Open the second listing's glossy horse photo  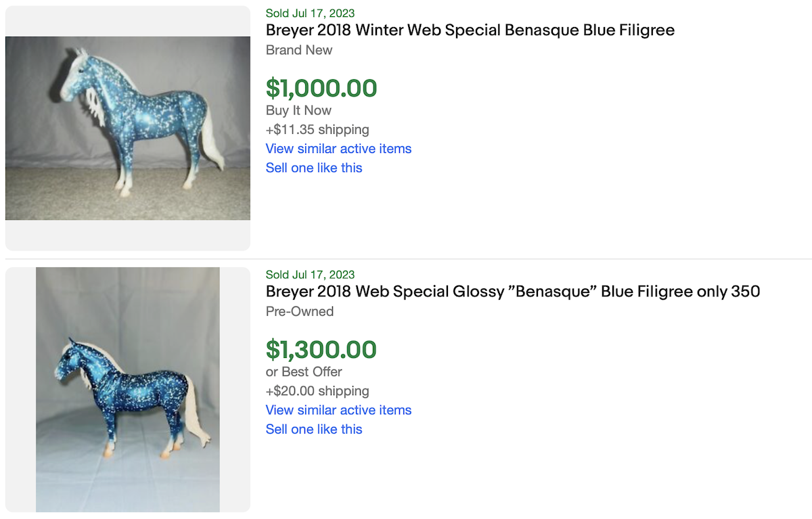(x=128, y=389)
